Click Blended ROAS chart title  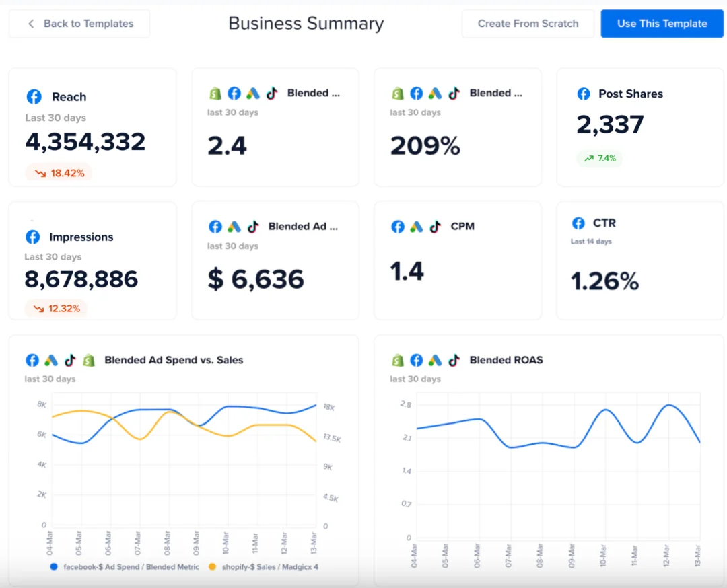pos(506,360)
